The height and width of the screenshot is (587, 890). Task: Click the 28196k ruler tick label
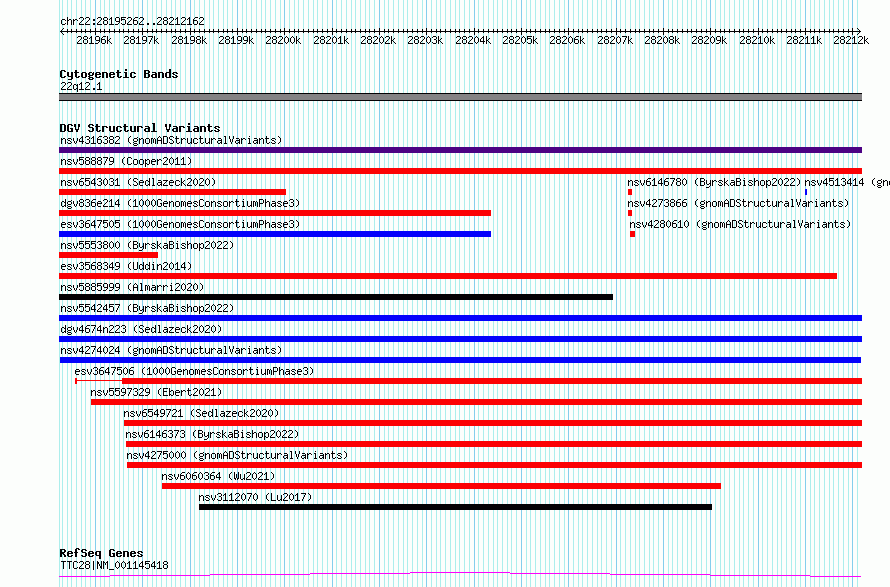(x=94, y=40)
